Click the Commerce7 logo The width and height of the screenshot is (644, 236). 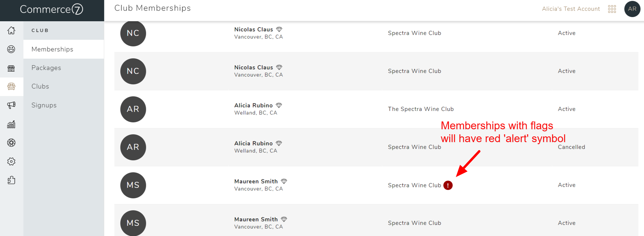click(x=51, y=10)
